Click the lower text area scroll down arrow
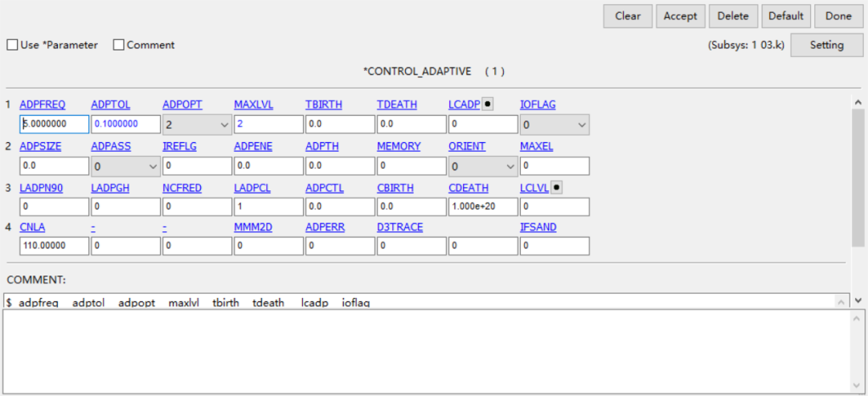 click(856, 386)
